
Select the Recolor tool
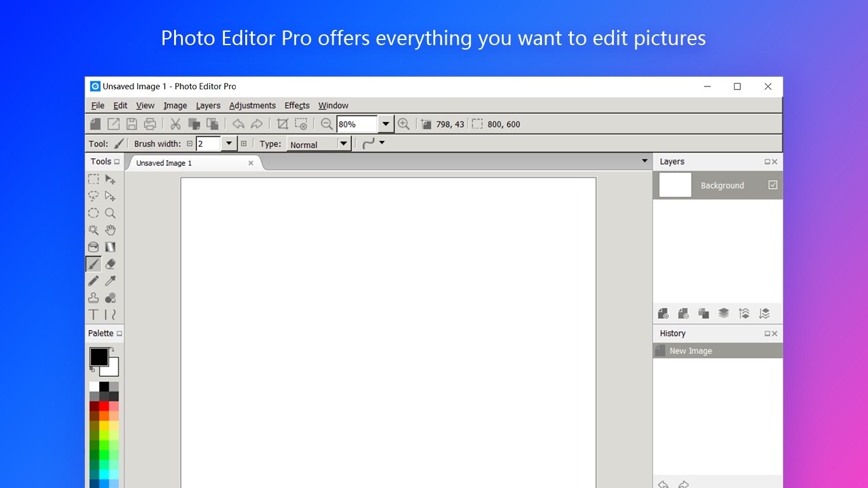click(x=111, y=298)
